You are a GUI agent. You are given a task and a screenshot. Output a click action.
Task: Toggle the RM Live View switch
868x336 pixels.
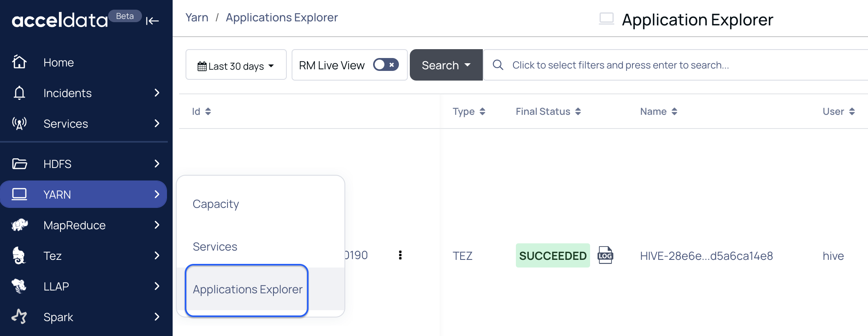click(x=386, y=65)
